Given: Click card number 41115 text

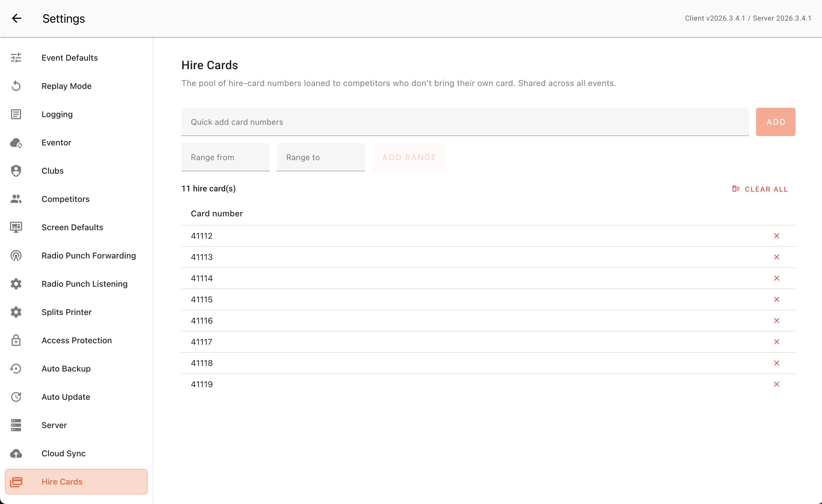Looking at the screenshot, I should pos(201,299).
